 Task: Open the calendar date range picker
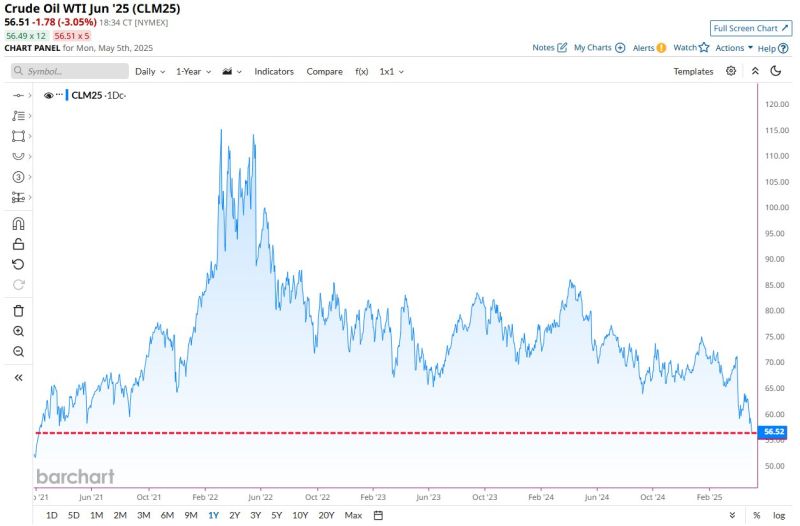coord(378,515)
